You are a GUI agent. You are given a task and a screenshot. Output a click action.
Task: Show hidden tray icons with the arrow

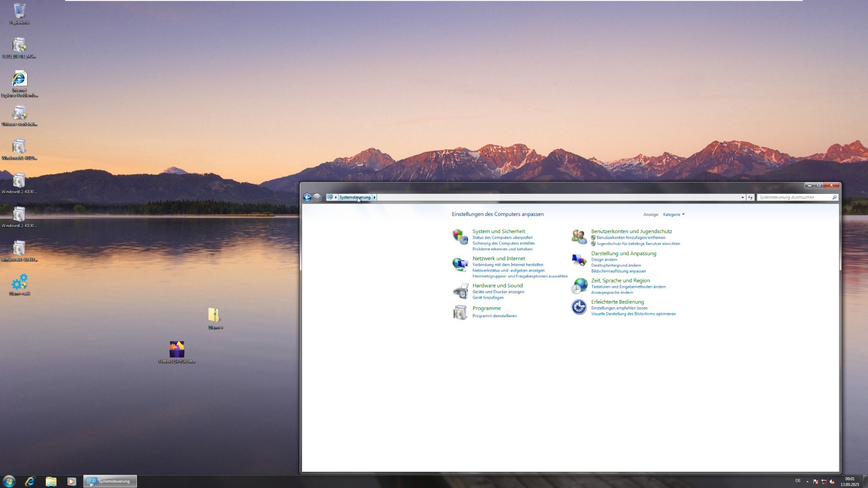click(808, 481)
